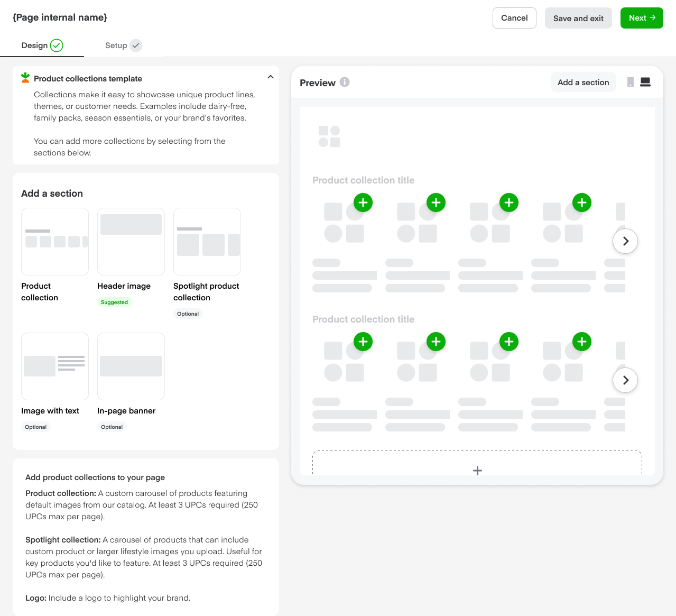Click the Cancel button
This screenshot has width=676, height=616.
[x=514, y=18]
